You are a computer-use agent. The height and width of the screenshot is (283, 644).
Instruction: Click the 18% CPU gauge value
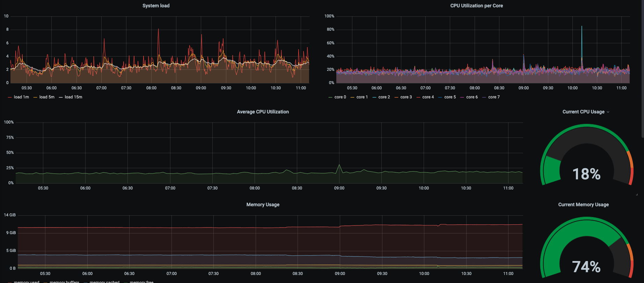(x=586, y=174)
